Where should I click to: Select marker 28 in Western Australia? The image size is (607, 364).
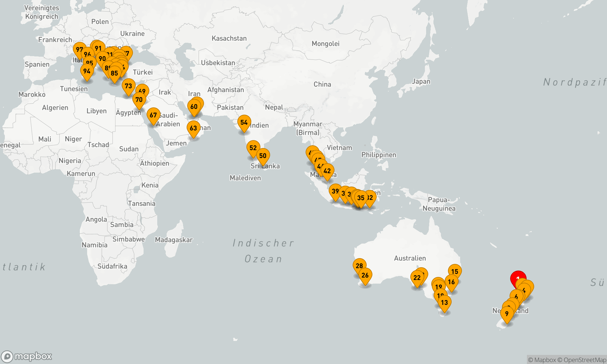point(359,266)
